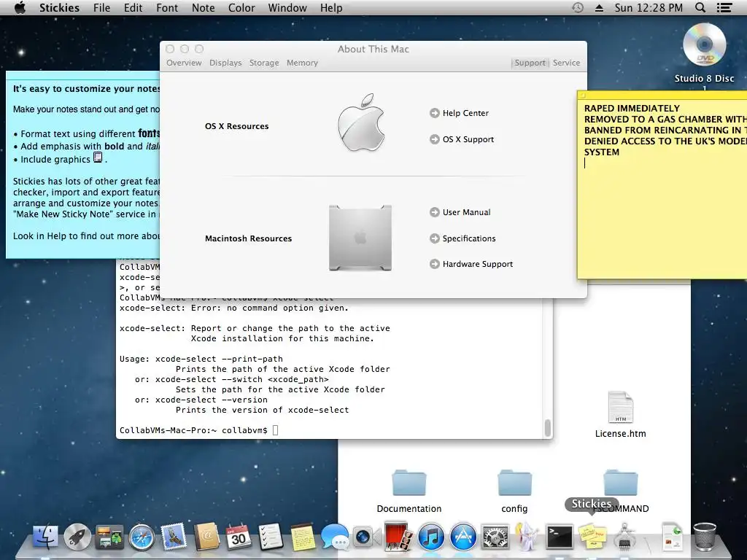The image size is (747, 560).
Task: Open Reminders checklist icon in Dock
Action: (x=271, y=537)
